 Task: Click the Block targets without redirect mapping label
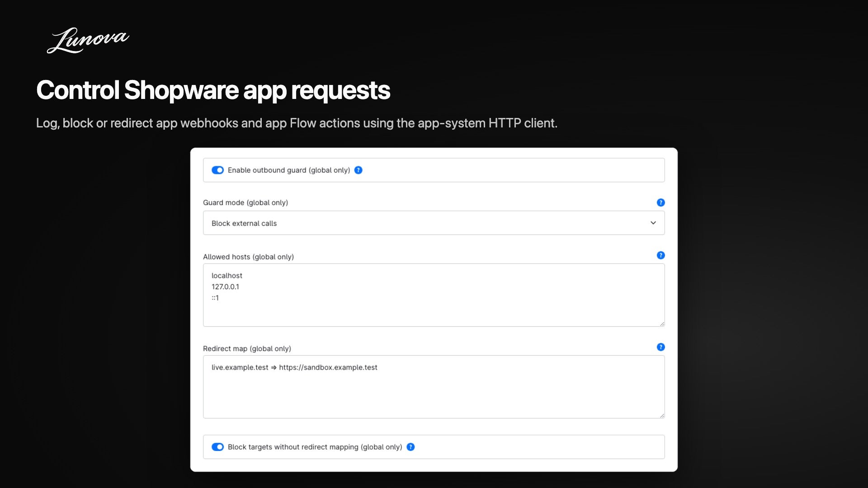click(315, 447)
